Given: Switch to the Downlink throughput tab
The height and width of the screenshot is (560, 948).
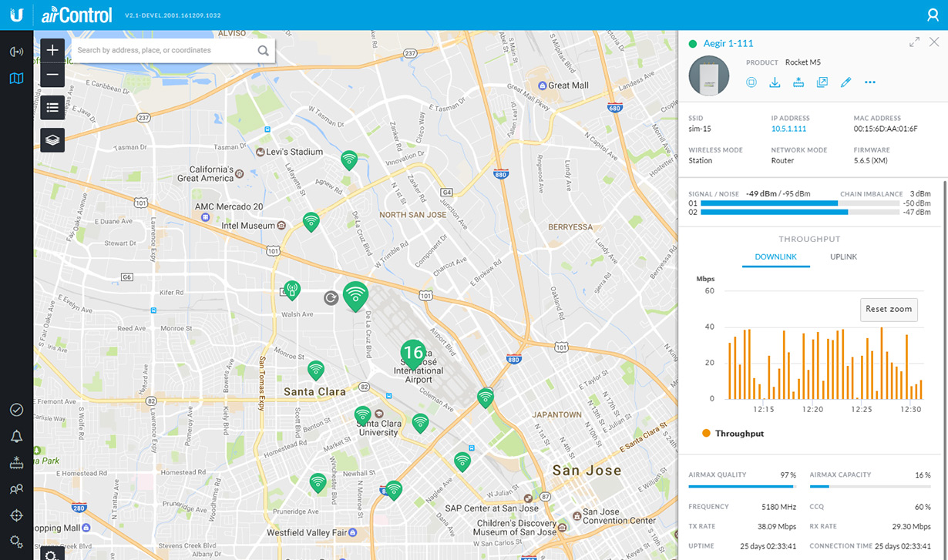Looking at the screenshot, I should tap(775, 257).
